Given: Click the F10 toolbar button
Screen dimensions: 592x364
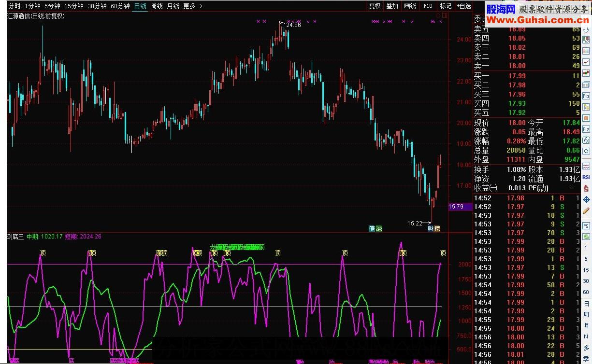Looking at the screenshot, I should pos(428,6).
